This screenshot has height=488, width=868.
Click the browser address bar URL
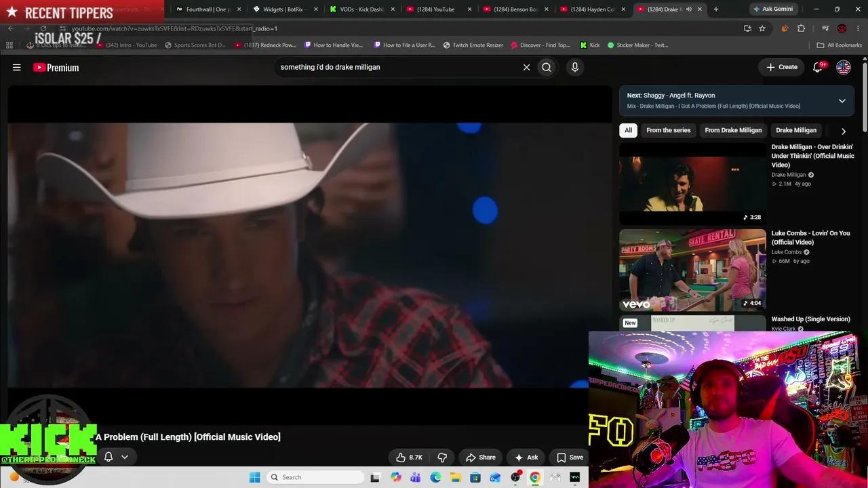click(x=175, y=28)
